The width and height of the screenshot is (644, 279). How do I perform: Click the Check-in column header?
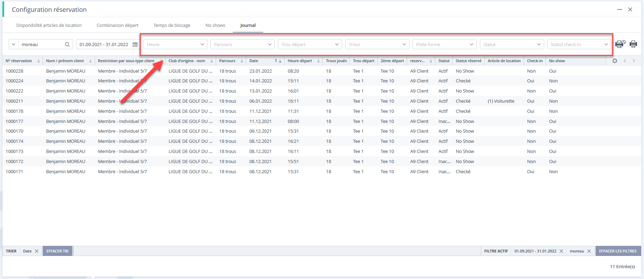[535, 61]
